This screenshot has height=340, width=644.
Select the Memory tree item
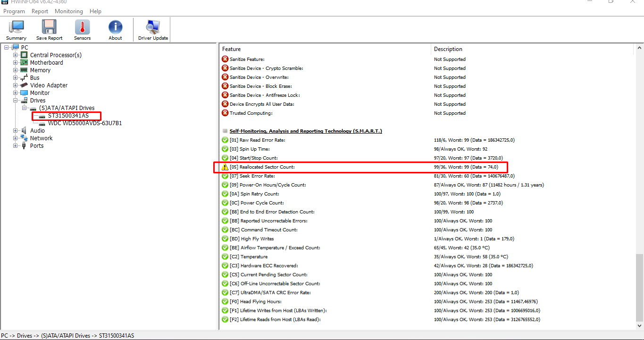pyautogui.click(x=40, y=70)
